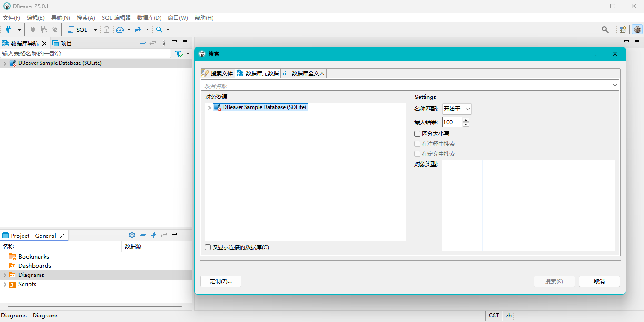Click the new database connection plug icon
The image size is (644, 322).
(9, 29)
